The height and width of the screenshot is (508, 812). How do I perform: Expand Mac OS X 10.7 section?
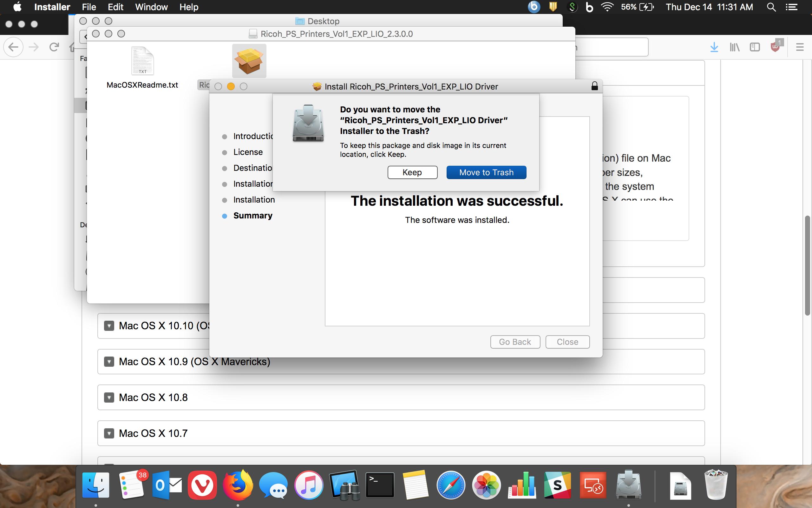(x=109, y=433)
